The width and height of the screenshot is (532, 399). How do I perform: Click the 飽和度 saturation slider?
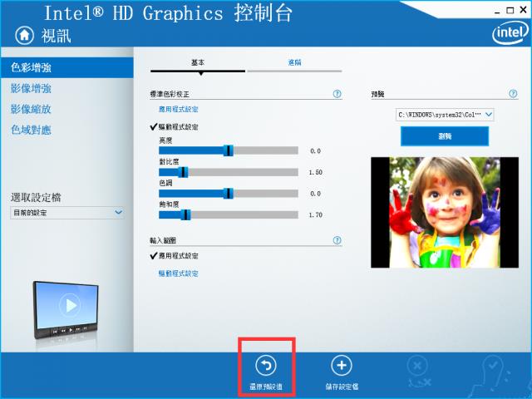pyautogui.click(x=229, y=214)
